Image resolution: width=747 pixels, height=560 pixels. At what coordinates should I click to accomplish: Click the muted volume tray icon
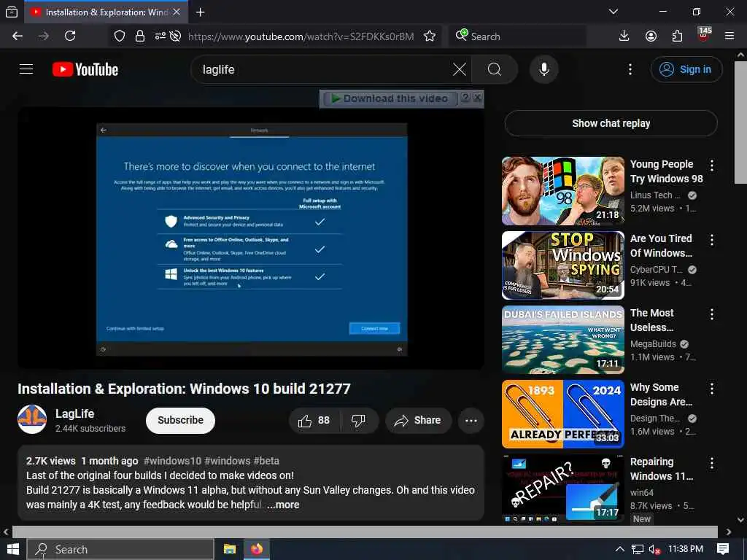(x=654, y=550)
